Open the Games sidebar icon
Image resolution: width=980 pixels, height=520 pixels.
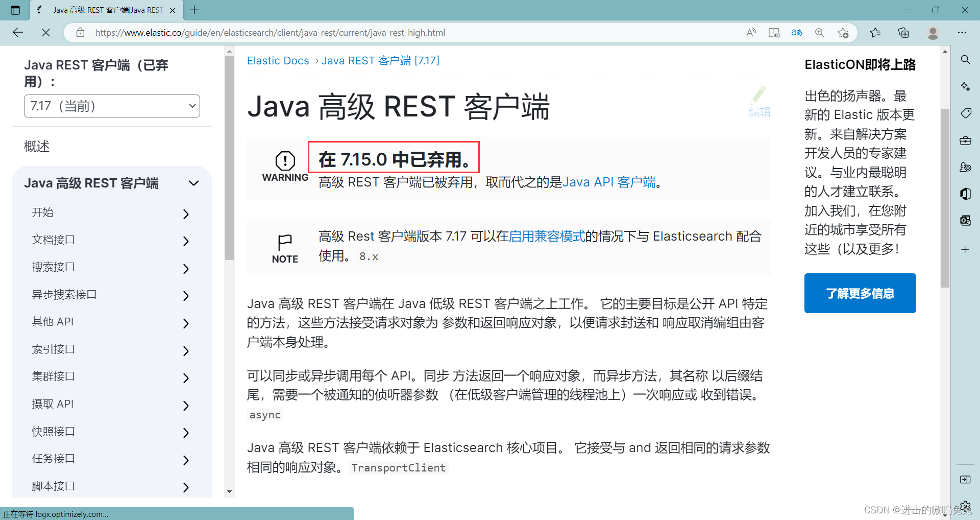(965, 167)
